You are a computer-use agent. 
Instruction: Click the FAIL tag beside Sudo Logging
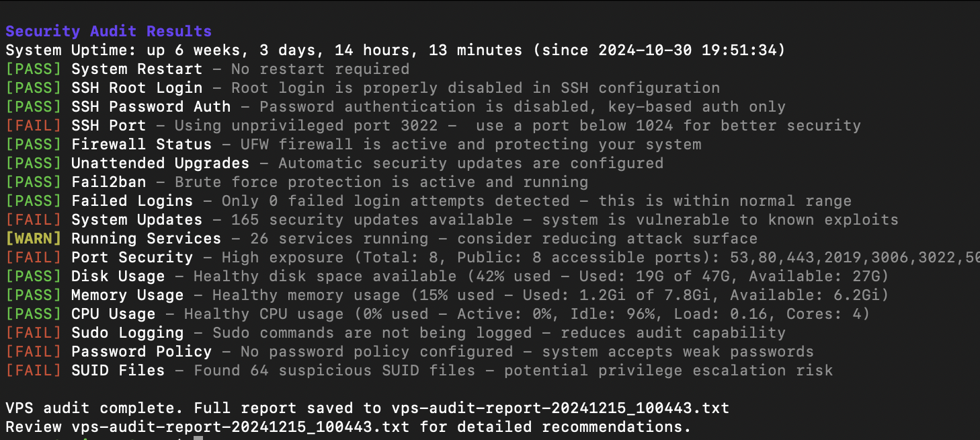pyautogui.click(x=34, y=332)
